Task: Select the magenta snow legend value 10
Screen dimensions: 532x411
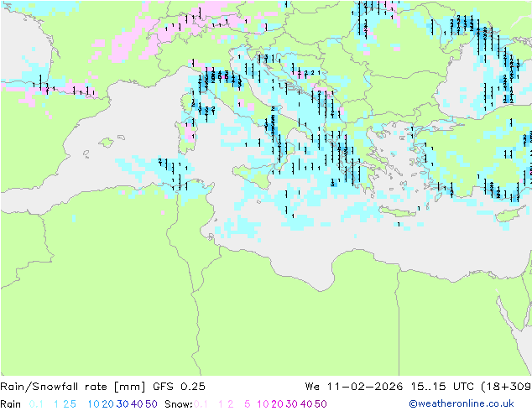Action: click(x=263, y=404)
